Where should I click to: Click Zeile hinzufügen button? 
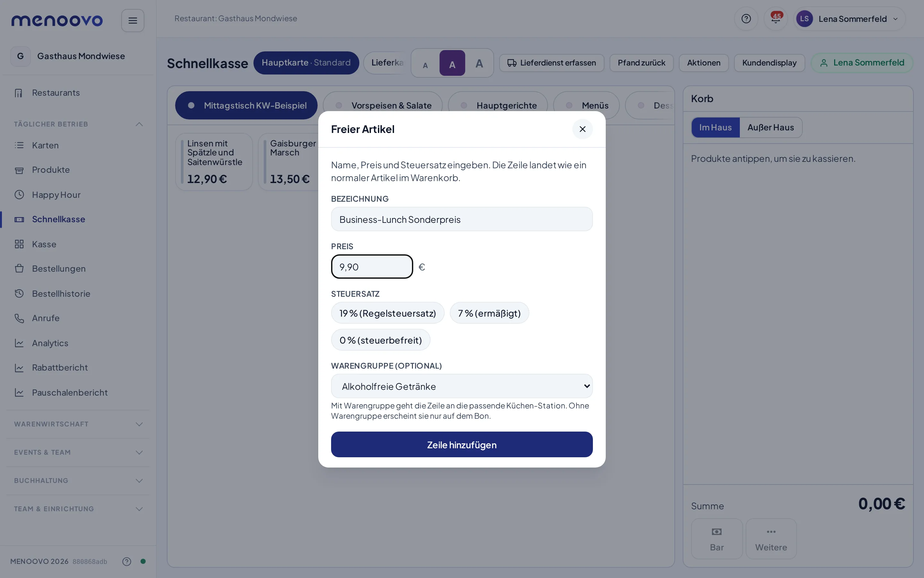[x=462, y=445]
